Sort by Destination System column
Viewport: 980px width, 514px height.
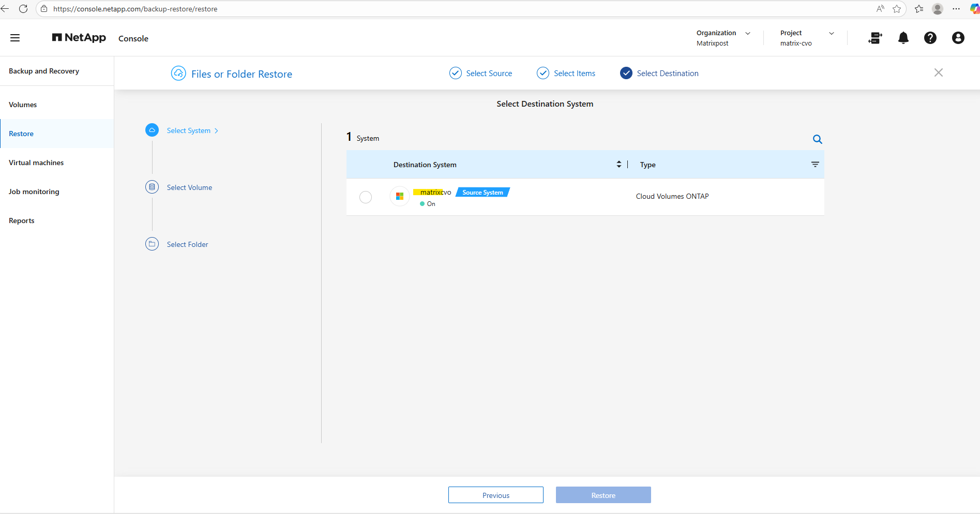[x=619, y=165]
